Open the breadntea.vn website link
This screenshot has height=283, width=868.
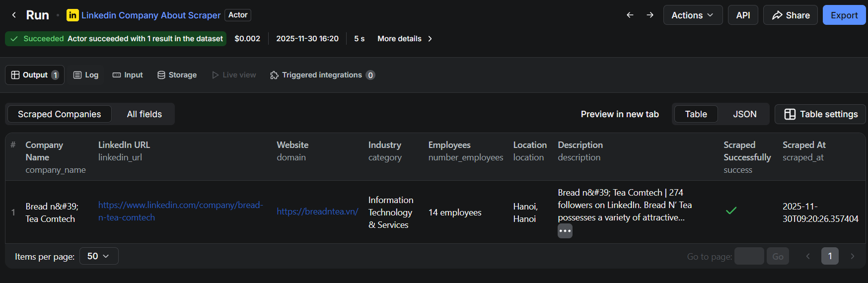[x=317, y=212]
